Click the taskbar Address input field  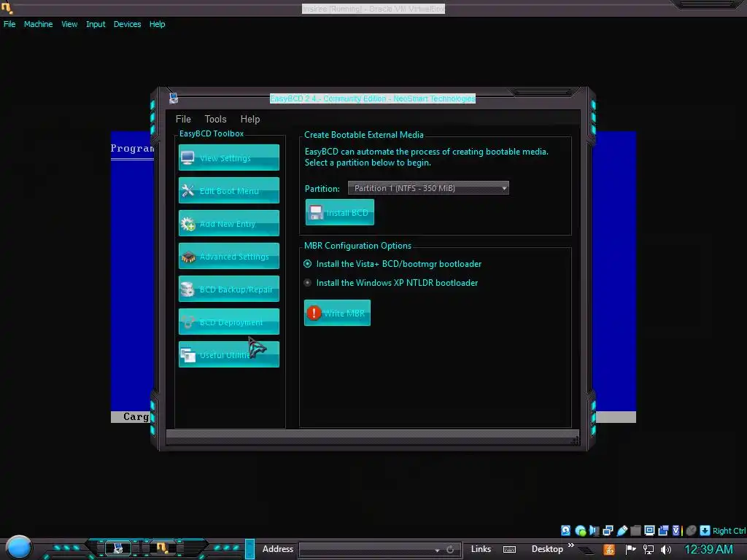[x=366, y=550]
